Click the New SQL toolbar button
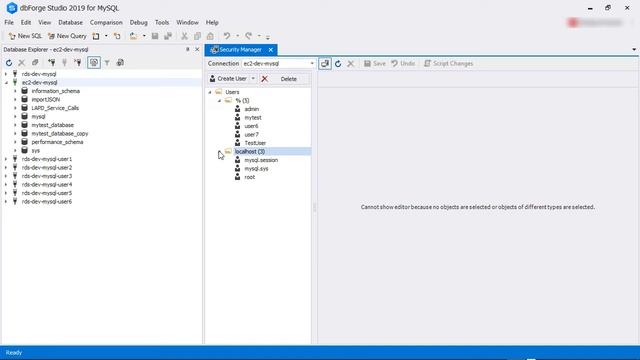The width and height of the screenshot is (640, 360). click(x=25, y=36)
